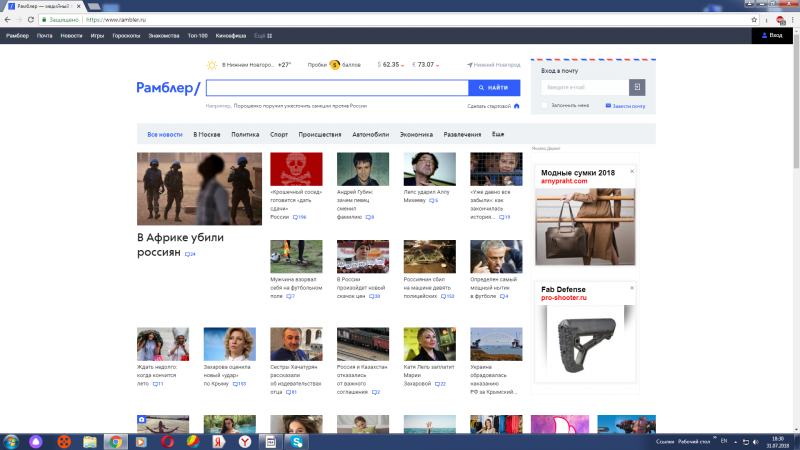This screenshot has width=800, height=450.
Task: Click the sun weather icon
Action: (212, 65)
